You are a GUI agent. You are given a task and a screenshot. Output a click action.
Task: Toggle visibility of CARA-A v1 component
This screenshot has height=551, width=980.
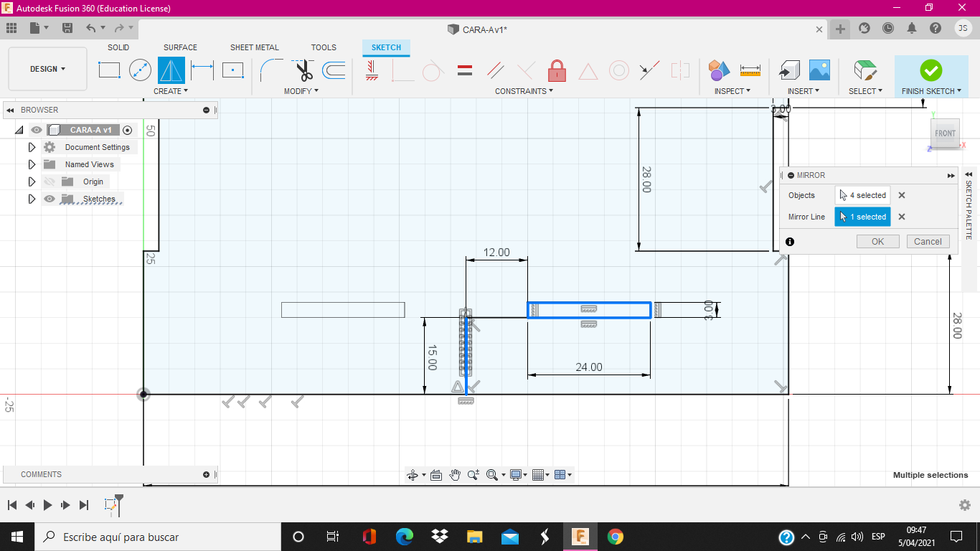coord(37,130)
